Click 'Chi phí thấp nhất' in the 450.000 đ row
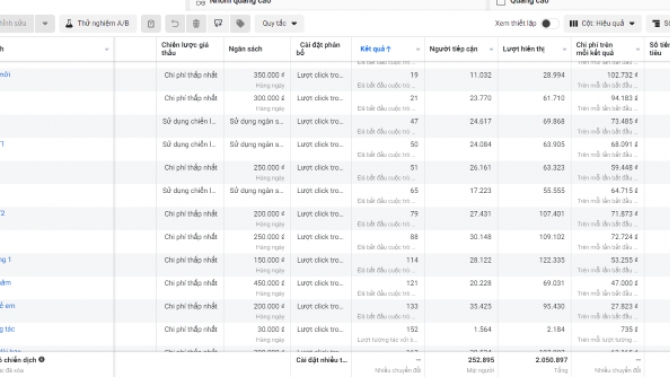This screenshot has height=377, width=670. (x=191, y=283)
